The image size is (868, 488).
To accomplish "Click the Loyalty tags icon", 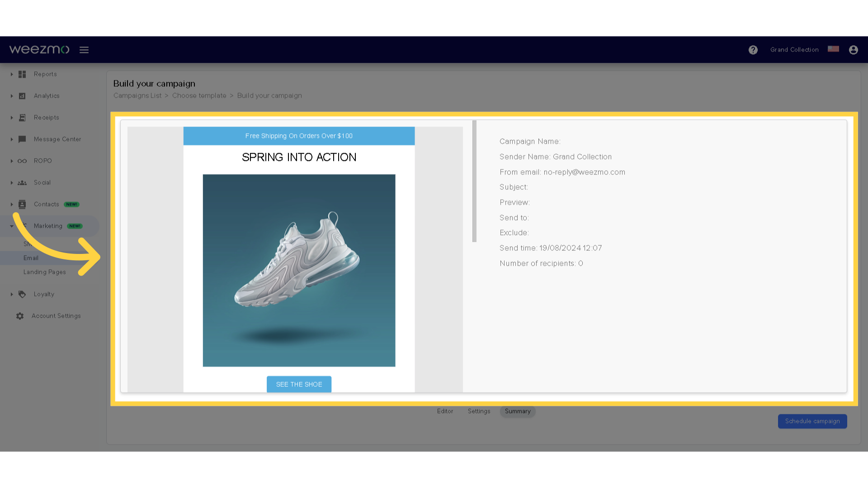I will [x=22, y=294].
